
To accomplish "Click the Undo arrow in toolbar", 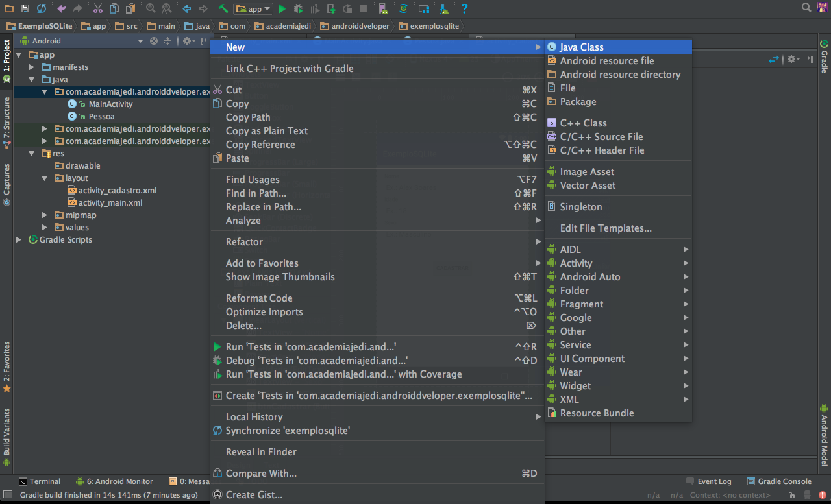I will pos(62,8).
